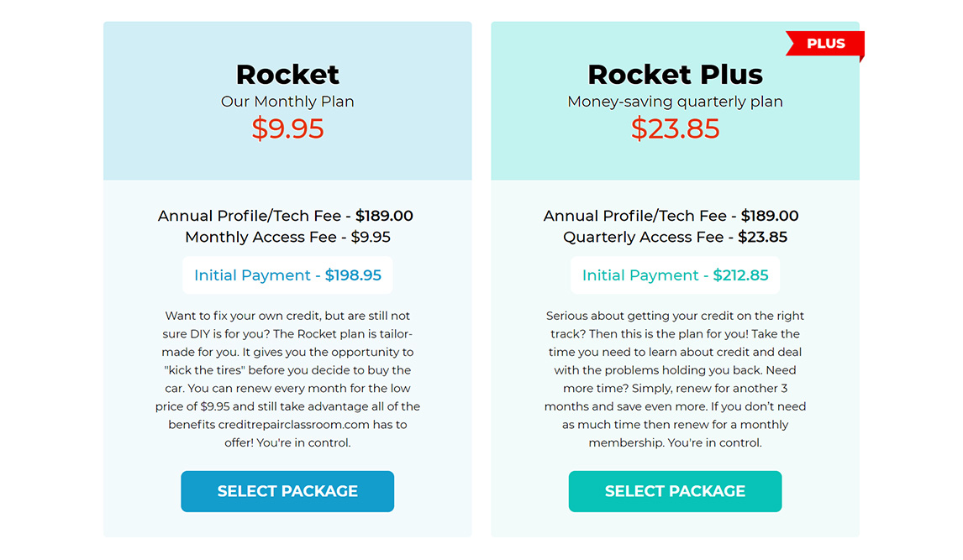Select the Rocket package button
This screenshot has width=963, height=560.
click(x=287, y=491)
